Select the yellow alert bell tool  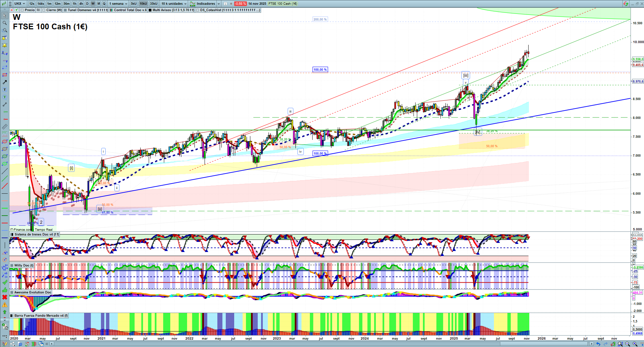point(5,45)
